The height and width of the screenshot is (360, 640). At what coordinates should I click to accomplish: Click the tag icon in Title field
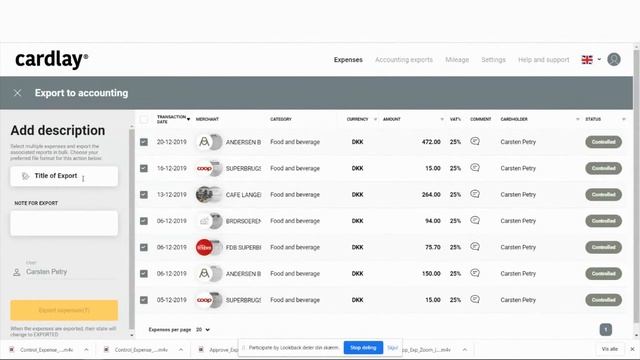click(25, 176)
